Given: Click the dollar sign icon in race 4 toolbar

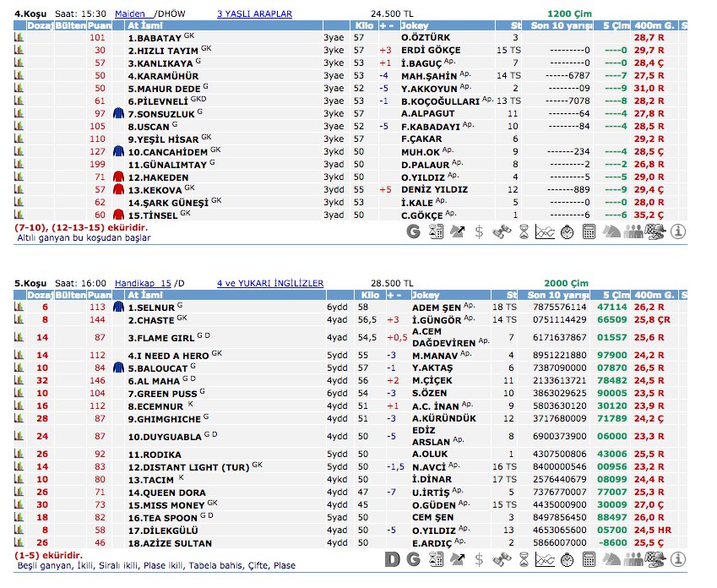Looking at the screenshot, I should (x=479, y=231).
